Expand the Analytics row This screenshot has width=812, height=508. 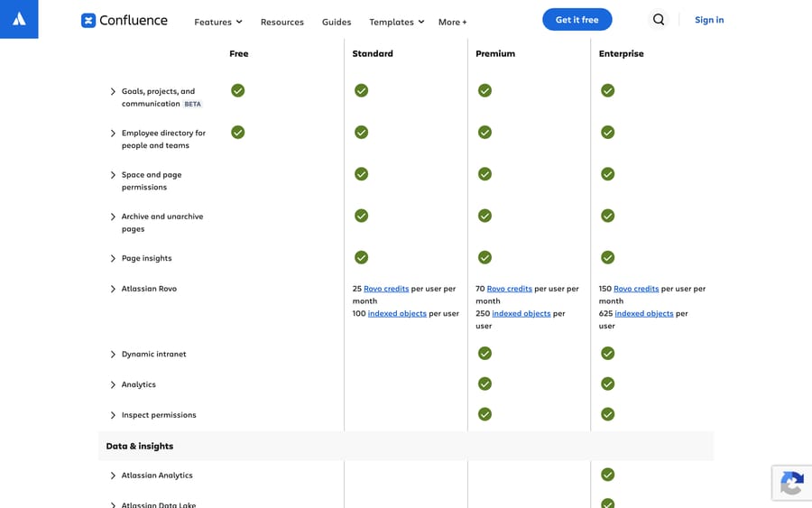(x=113, y=384)
